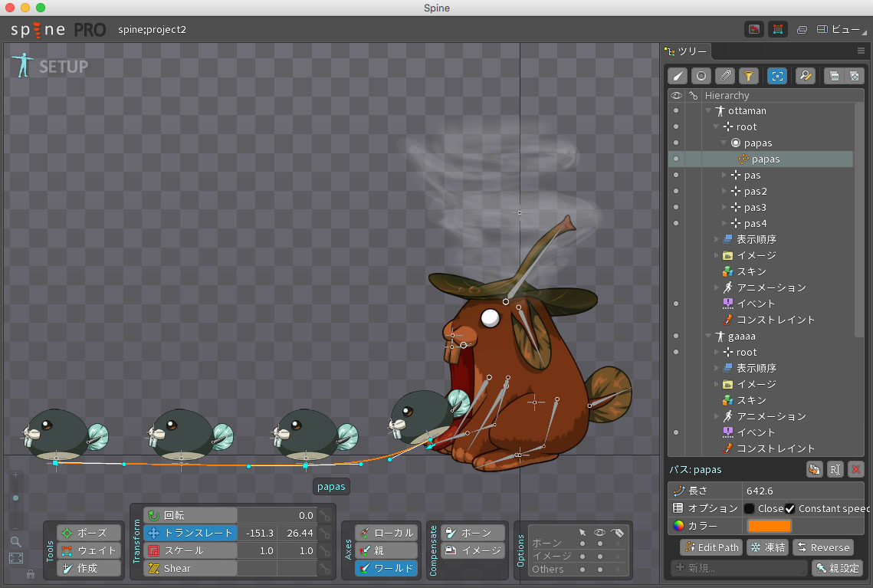873x588 pixels.
Task: Toggle visibility dot for gaaaa skeleton
Action: click(x=676, y=336)
